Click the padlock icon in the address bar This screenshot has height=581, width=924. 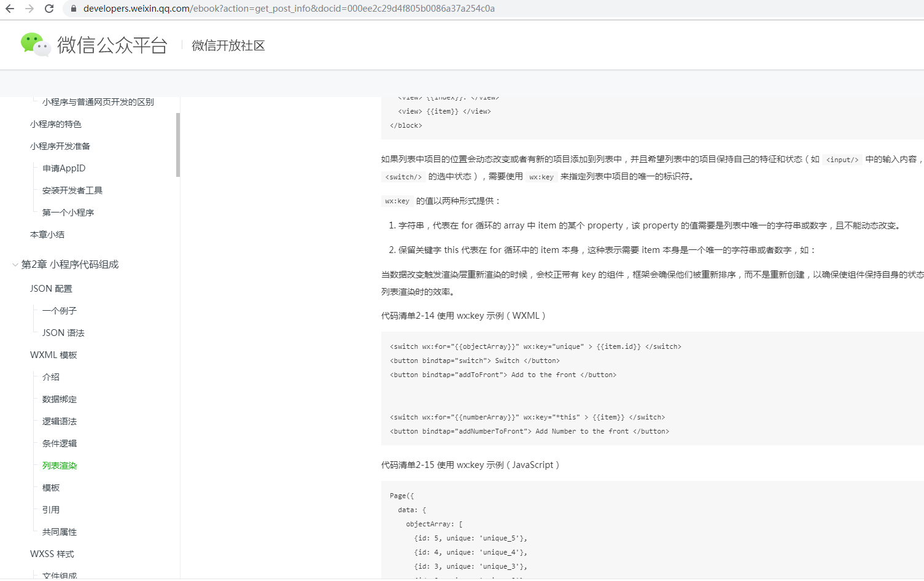point(72,9)
